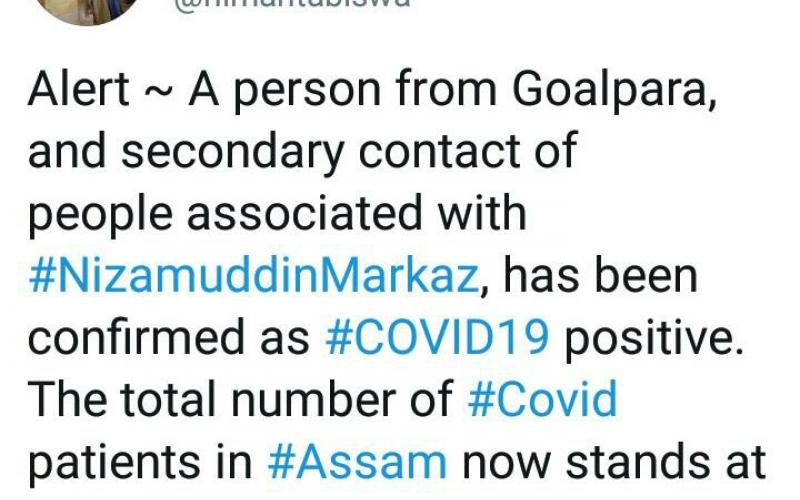The width and height of the screenshot is (800, 500).
Task: Click the word 'confirmed' in the tweet
Action: coord(136,338)
